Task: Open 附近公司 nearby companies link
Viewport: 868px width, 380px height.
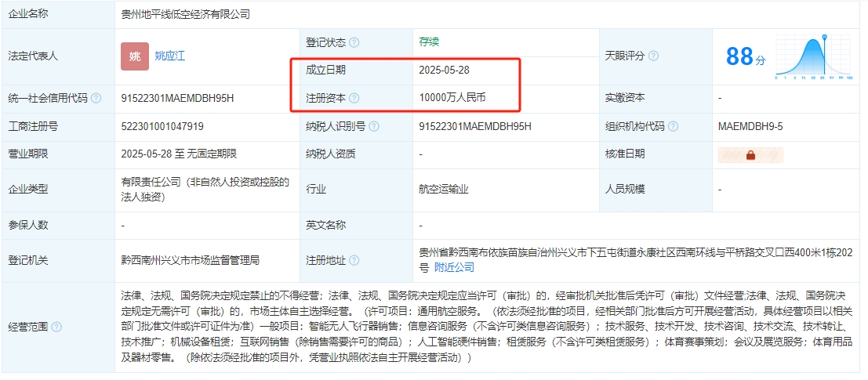Action: point(454,268)
